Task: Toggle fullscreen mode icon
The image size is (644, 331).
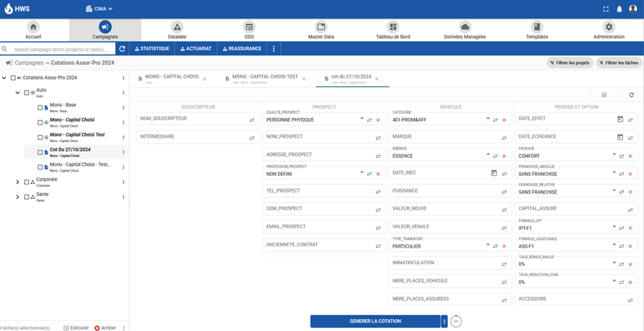Action: [605, 9]
